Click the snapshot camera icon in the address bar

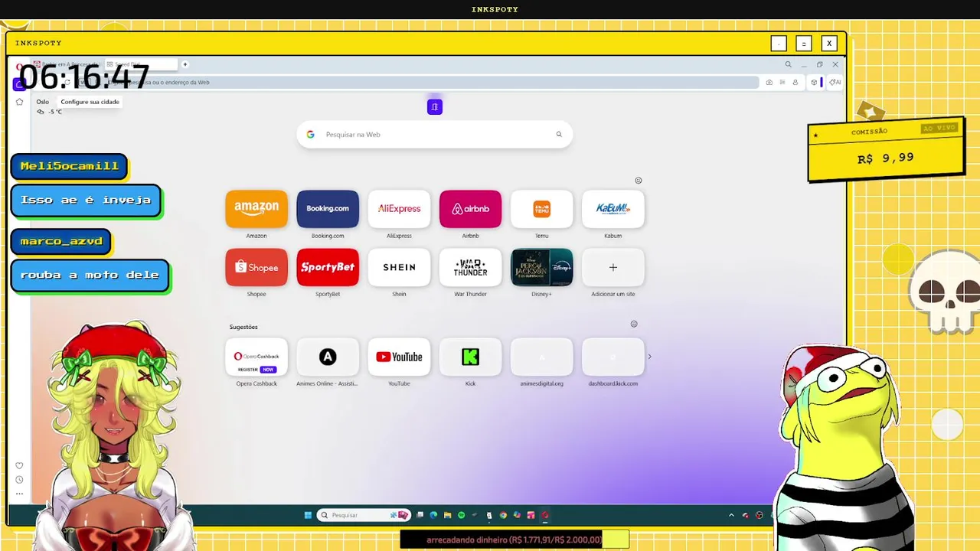pyautogui.click(x=769, y=82)
